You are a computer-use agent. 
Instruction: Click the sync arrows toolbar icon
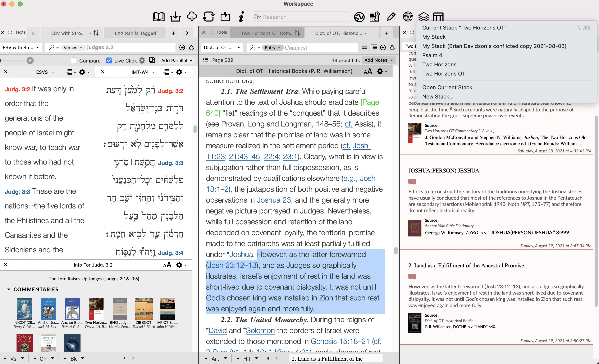coord(209,17)
